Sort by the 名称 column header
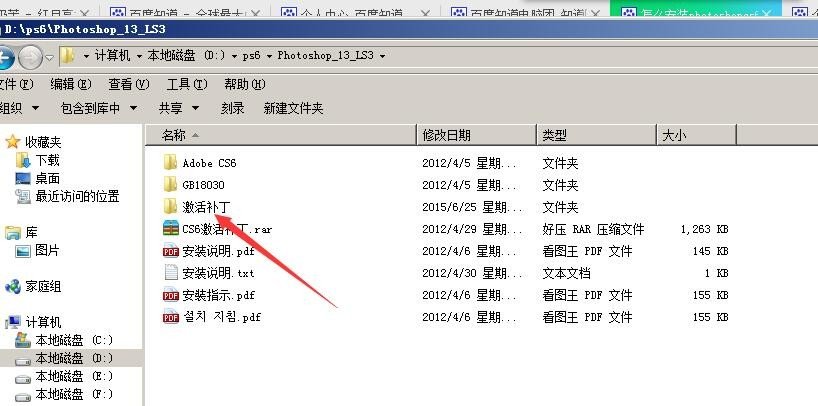The image size is (818, 406). coord(280,135)
